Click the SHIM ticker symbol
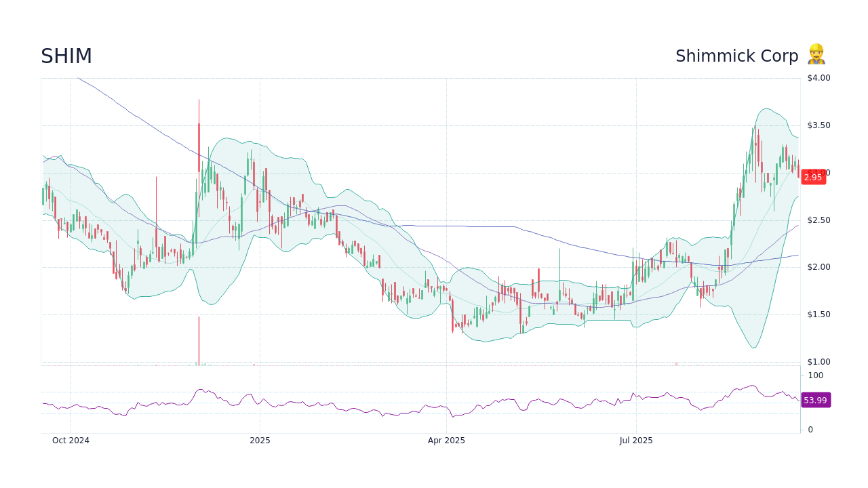 click(x=66, y=56)
